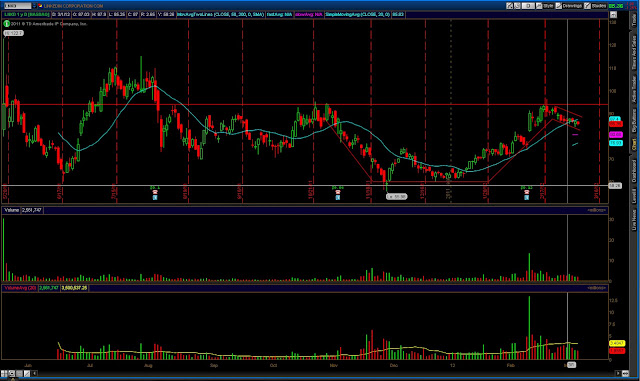Click the Drawings pencil icon
Image resolution: width=640 pixels, height=381 pixels.
point(559,6)
